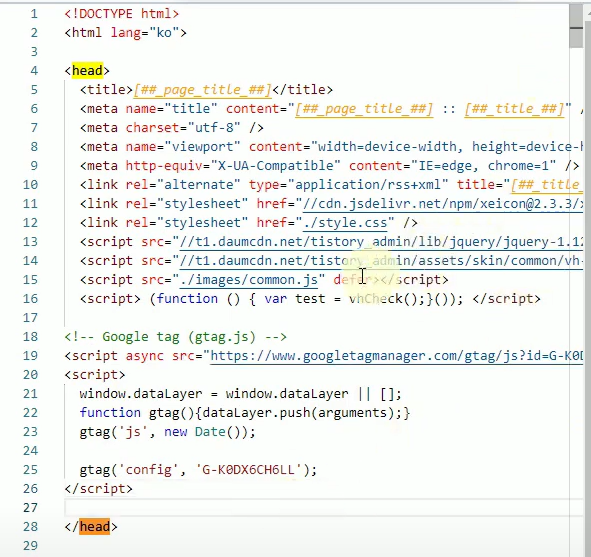Click the gtag('js', new Date()) line

[167, 432]
